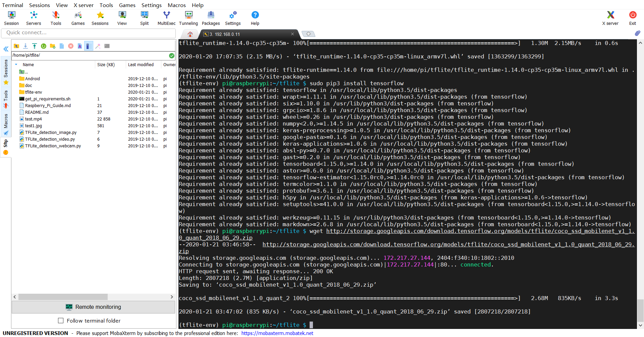Enable Follow terminal folder checkbox
The width and height of the screenshot is (644, 337).
pos(61,321)
